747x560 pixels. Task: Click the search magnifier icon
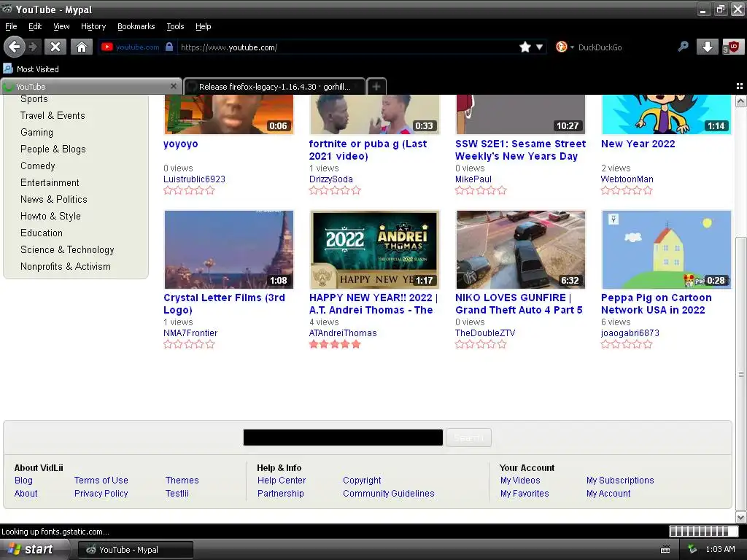pos(683,47)
